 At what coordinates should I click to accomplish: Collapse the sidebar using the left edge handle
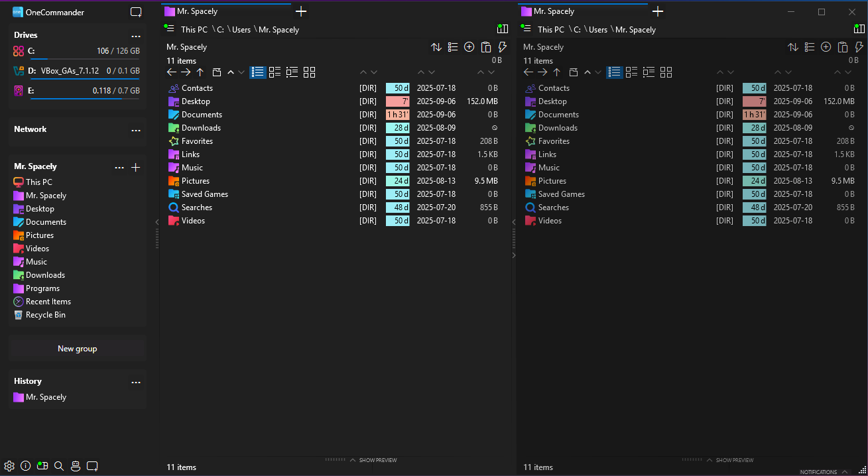point(157,223)
